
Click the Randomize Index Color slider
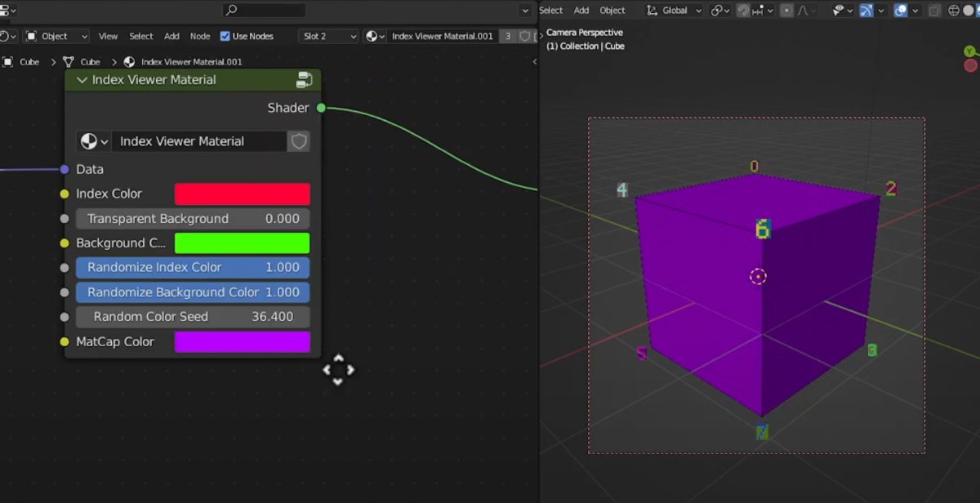tap(192, 268)
